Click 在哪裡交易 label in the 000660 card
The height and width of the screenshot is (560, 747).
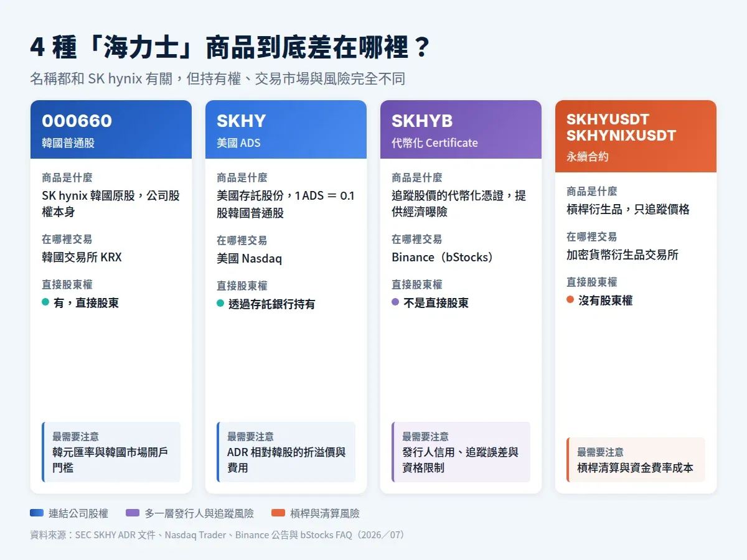[x=67, y=239]
